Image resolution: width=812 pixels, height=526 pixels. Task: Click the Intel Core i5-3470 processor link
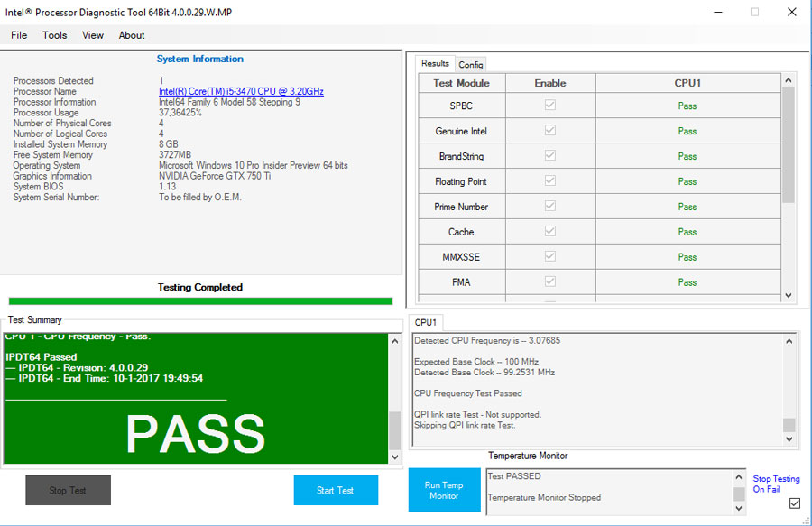[241, 91]
